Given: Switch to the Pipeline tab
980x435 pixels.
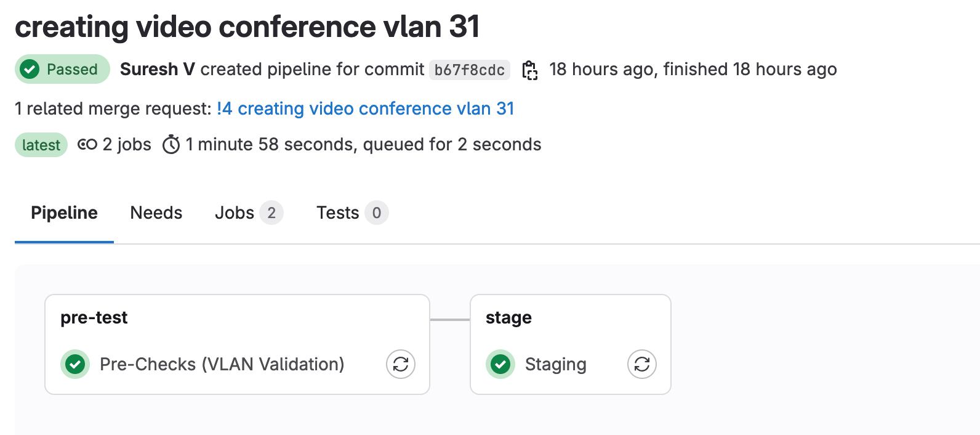Looking at the screenshot, I should coord(64,213).
